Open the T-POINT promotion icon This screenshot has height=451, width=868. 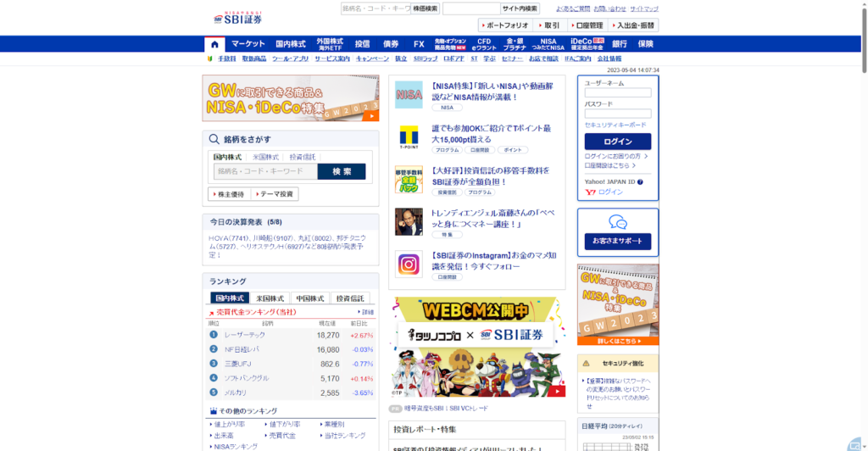tap(409, 137)
